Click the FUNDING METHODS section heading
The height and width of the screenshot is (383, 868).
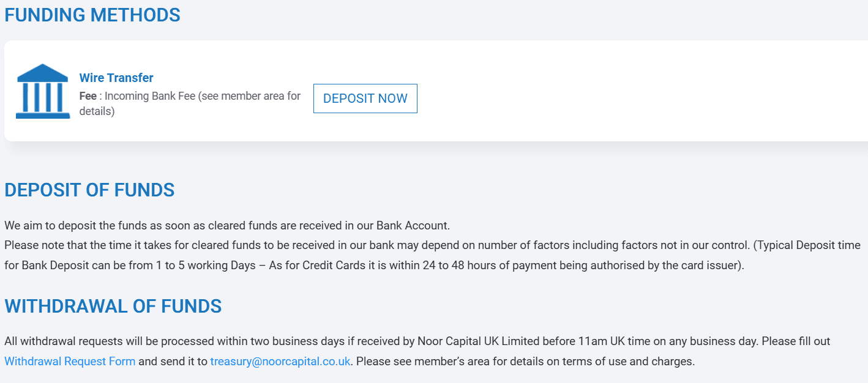[x=92, y=15]
